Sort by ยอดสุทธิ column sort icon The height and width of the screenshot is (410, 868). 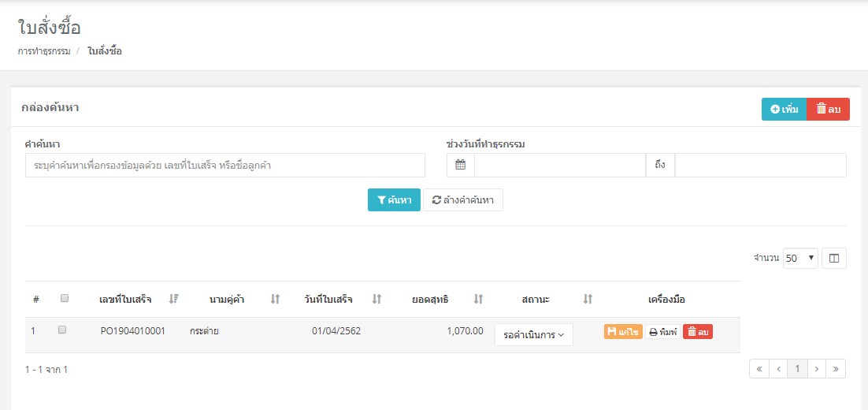pyautogui.click(x=479, y=299)
